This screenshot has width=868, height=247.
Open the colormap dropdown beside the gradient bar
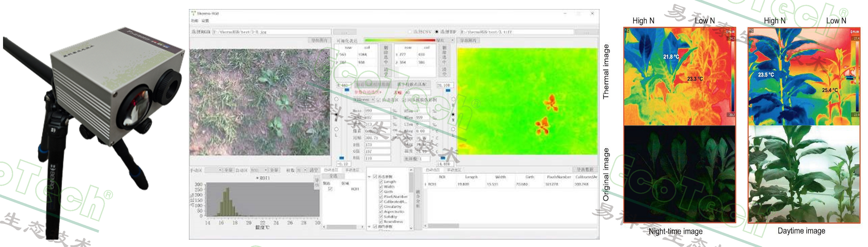click(x=452, y=40)
